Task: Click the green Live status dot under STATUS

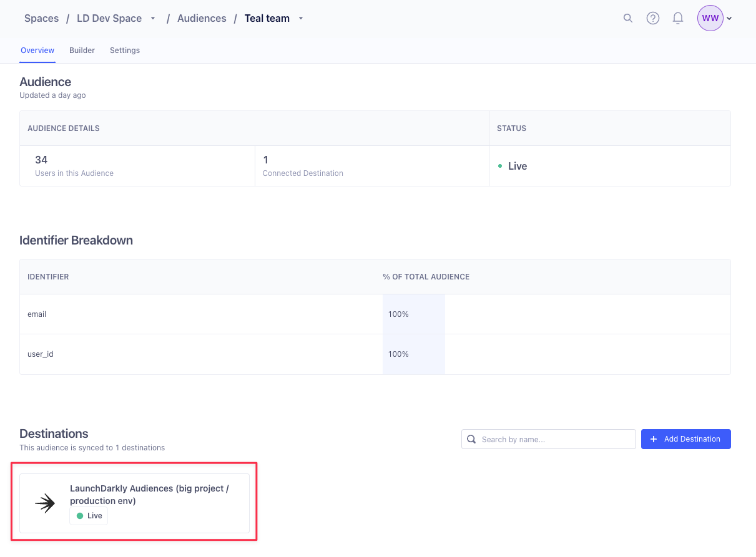Action: pyautogui.click(x=499, y=166)
